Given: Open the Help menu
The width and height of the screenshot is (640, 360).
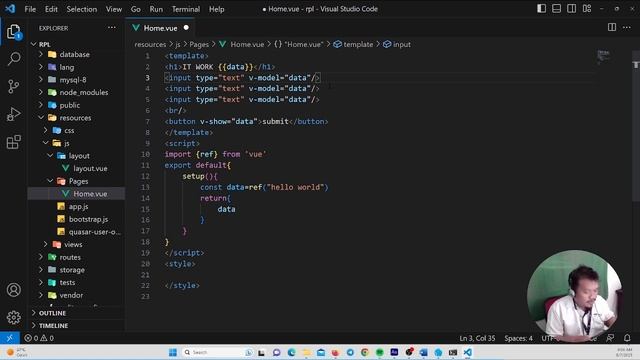Looking at the screenshot, I should click(x=216, y=9).
